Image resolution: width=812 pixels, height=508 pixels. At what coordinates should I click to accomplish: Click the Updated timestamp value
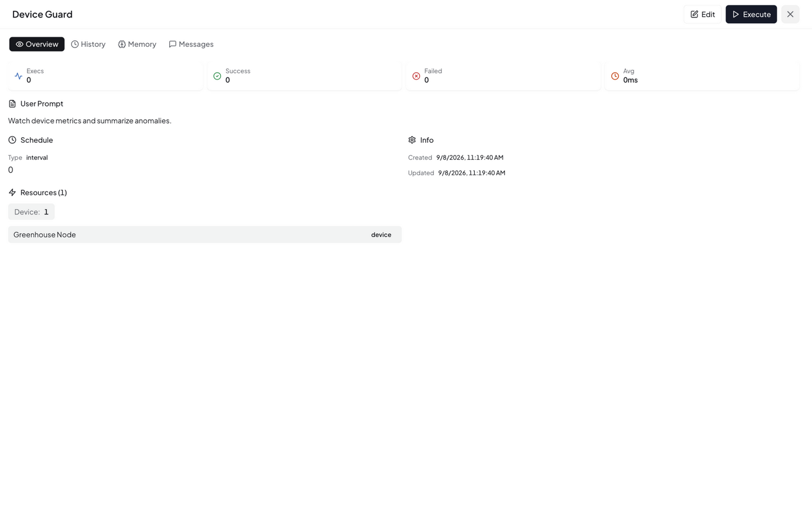(x=471, y=173)
